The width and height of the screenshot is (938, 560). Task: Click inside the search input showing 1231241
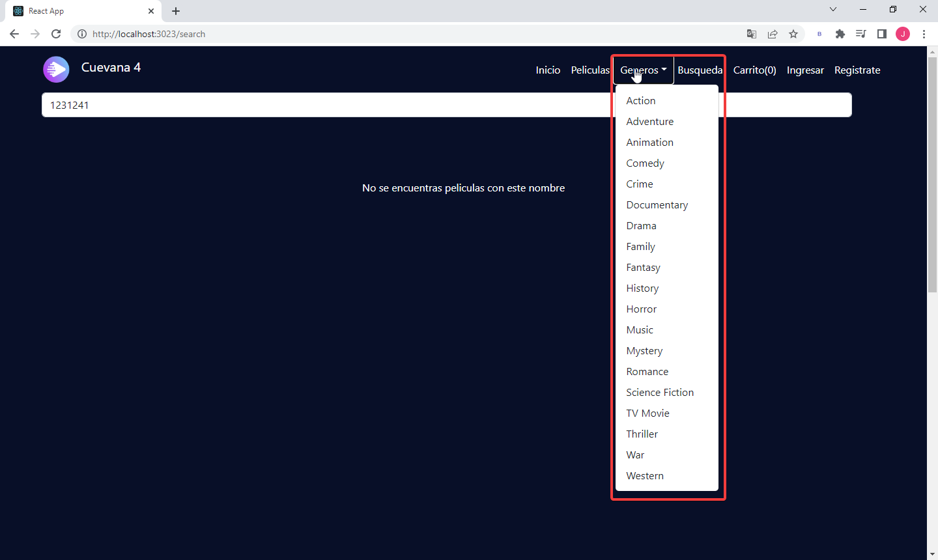point(326,104)
